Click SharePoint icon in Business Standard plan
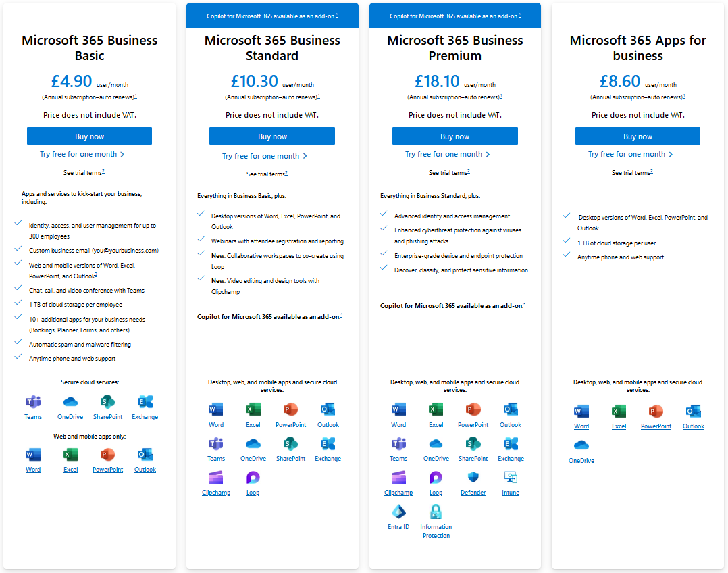The height and width of the screenshot is (573, 728). point(290,444)
